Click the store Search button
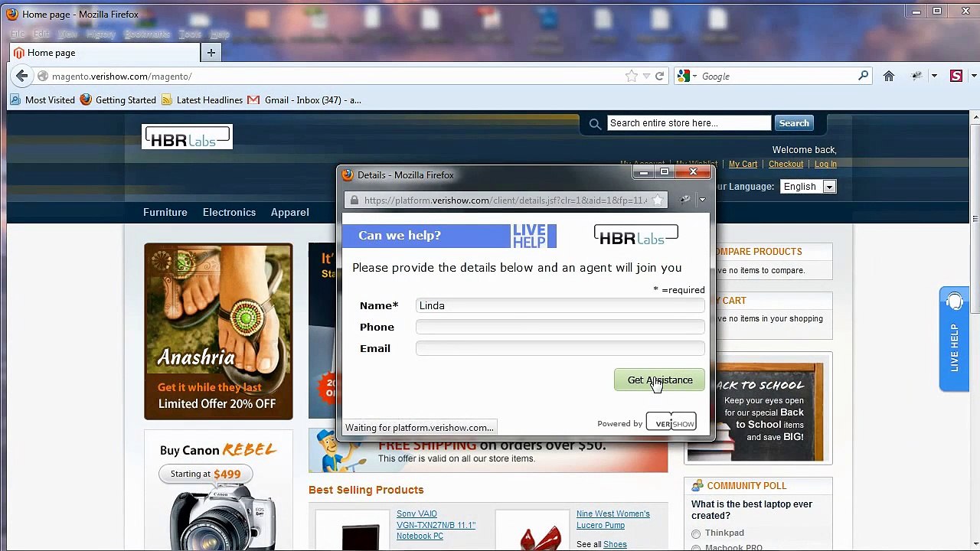Image resolution: width=980 pixels, height=551 pixels. click(794, 123)
